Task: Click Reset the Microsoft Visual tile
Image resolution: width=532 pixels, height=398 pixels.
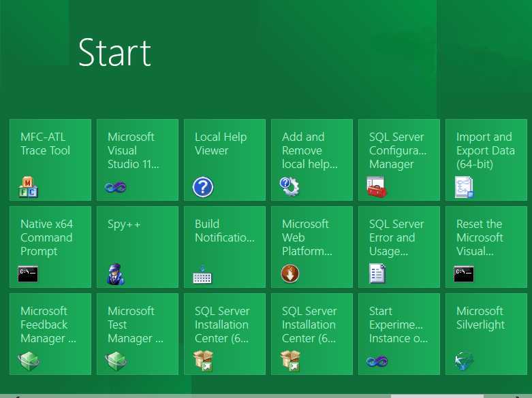Action: [486, 247]
